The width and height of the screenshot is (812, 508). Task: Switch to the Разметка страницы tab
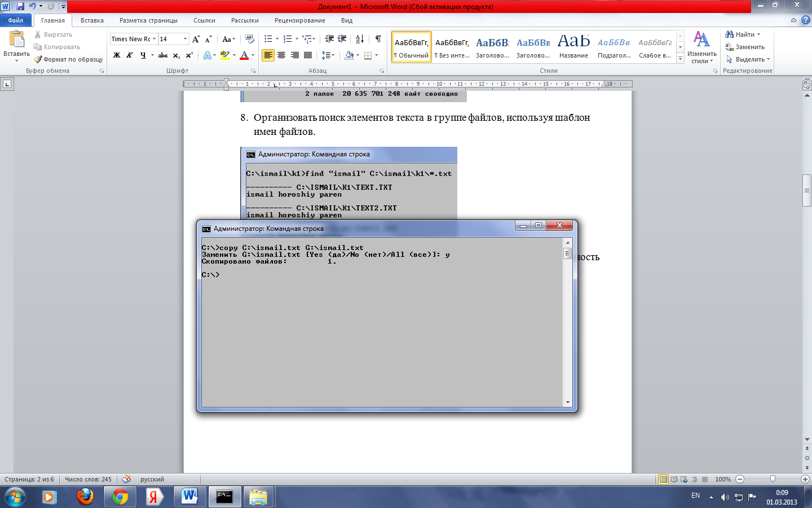148,20
